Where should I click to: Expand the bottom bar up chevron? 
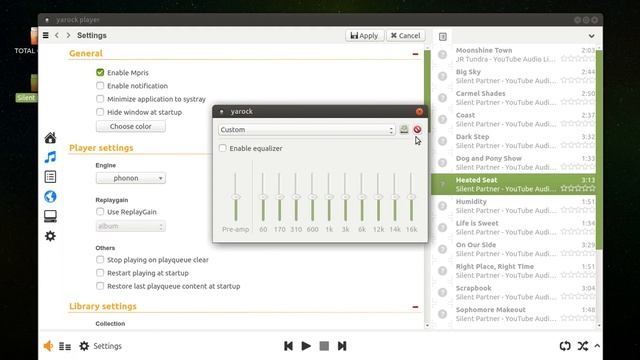[x=597, y=346]
